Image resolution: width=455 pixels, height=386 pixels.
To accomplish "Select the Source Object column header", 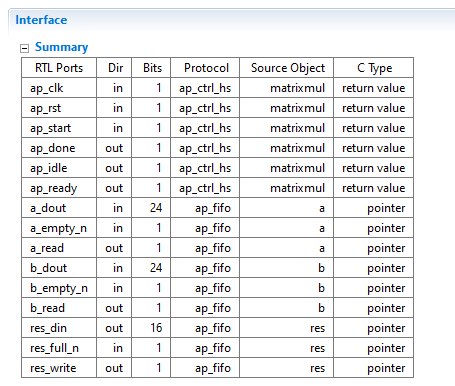I will (x=287, y=68).
